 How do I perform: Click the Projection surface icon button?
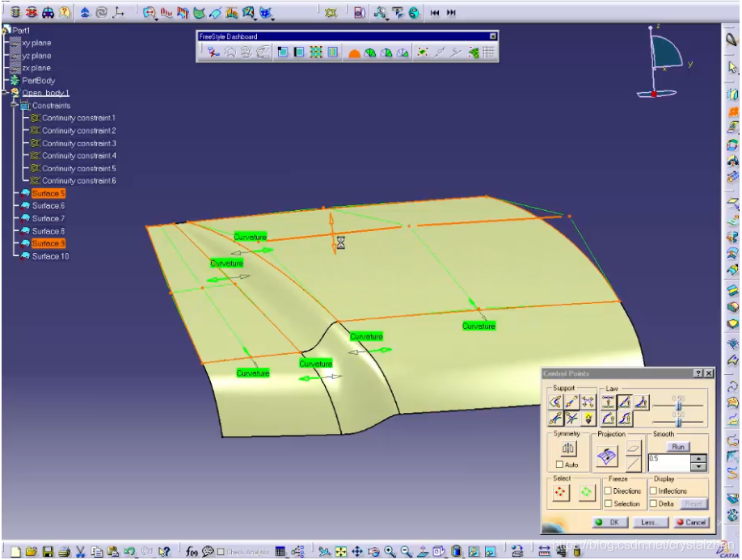(x=607, y=457)
